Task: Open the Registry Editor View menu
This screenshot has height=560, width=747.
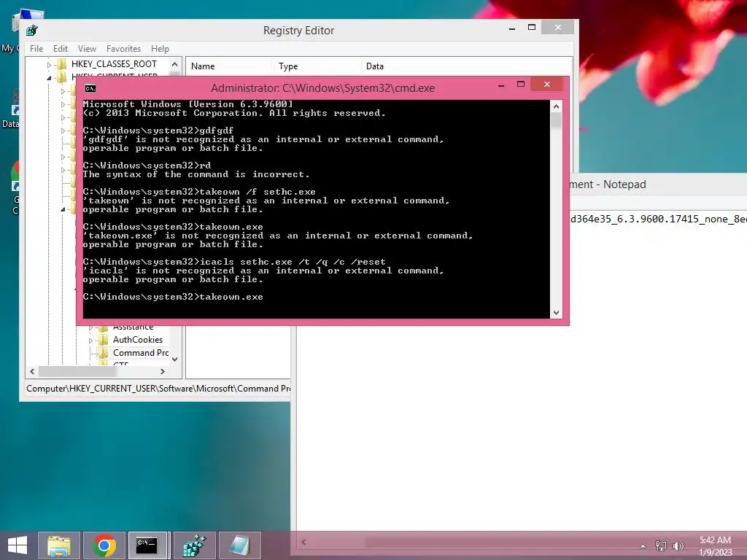Action: 88,49
